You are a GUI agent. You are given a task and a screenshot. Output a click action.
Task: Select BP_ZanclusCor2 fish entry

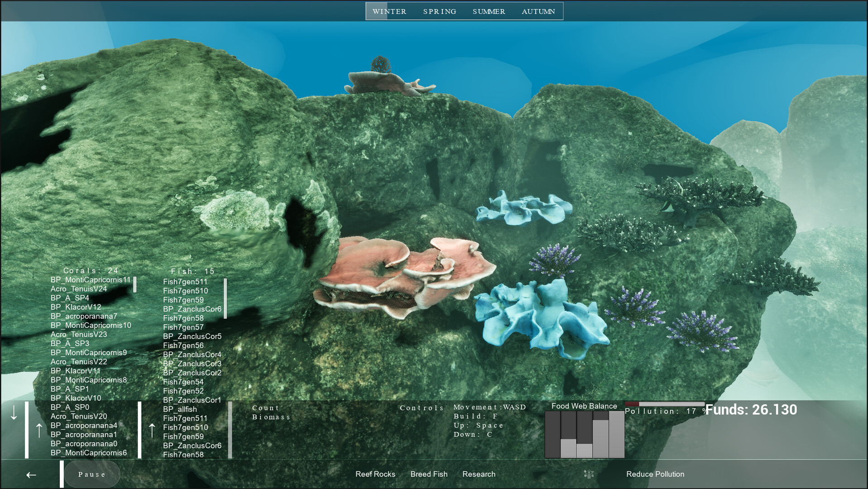coord(192,372)
